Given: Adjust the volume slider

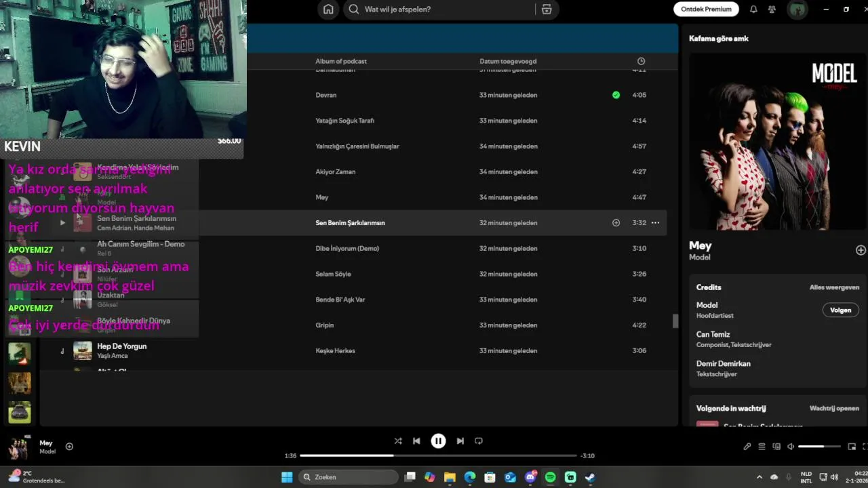Looking at the screenshot, I should 819,447.
